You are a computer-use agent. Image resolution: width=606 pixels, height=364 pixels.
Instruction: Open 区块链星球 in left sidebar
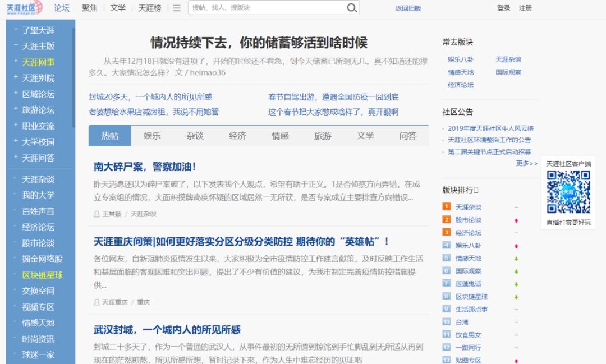tap(42, 275)
